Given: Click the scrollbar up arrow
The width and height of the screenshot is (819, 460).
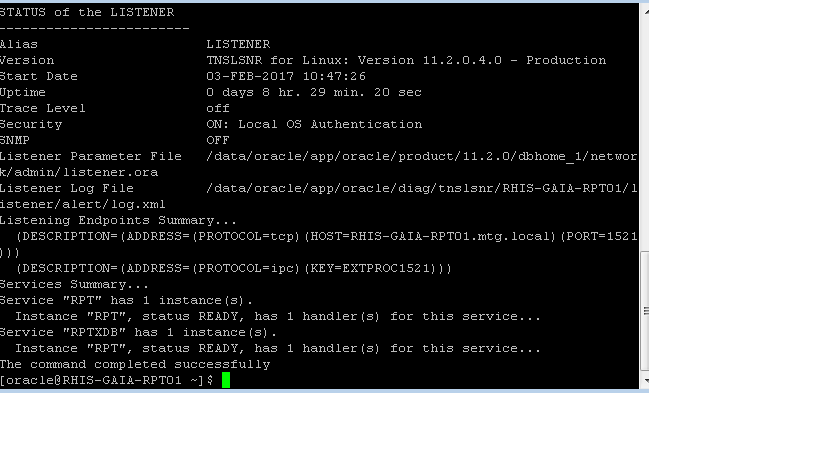Looking at the screenshot, I should (x=644, y=10).
